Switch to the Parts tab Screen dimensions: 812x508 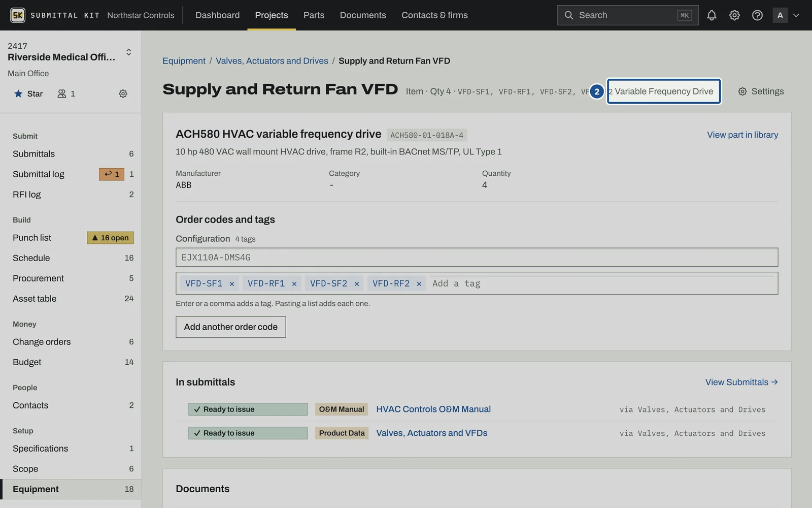tap(314, 15)
